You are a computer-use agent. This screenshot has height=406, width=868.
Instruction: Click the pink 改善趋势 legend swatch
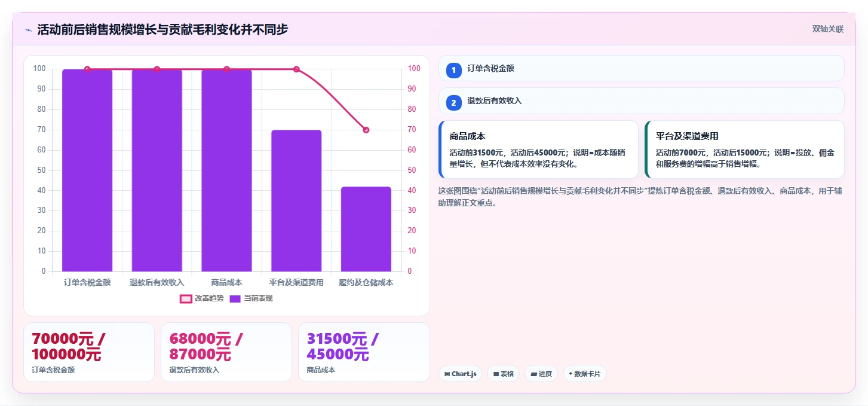pos(186,298)
